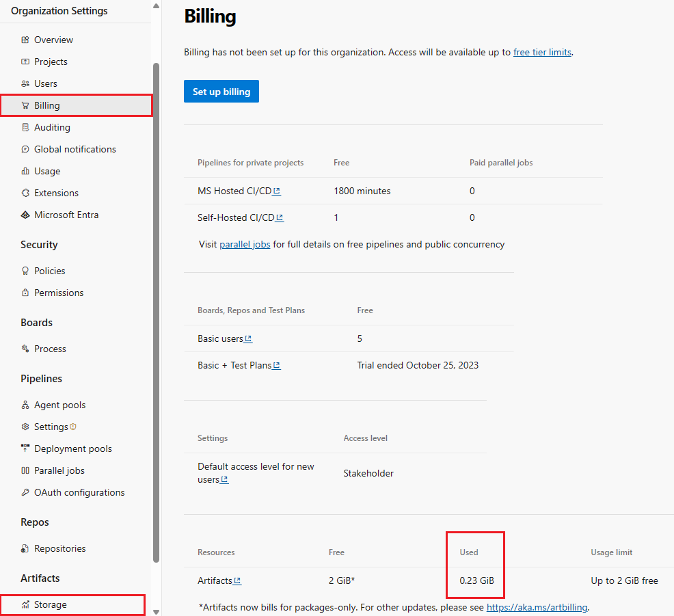This screenshot has height=616, width=674.
Task: Open external link icon next to MS Hosted CI/CD
Action: pos(277,191)
